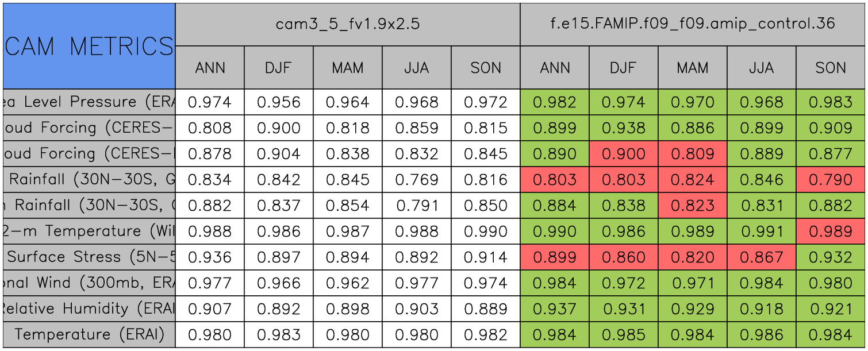This screenshot has height=351, width=868.
Task: Click the CAM METRICS header cell
Action: pos(89,46)
